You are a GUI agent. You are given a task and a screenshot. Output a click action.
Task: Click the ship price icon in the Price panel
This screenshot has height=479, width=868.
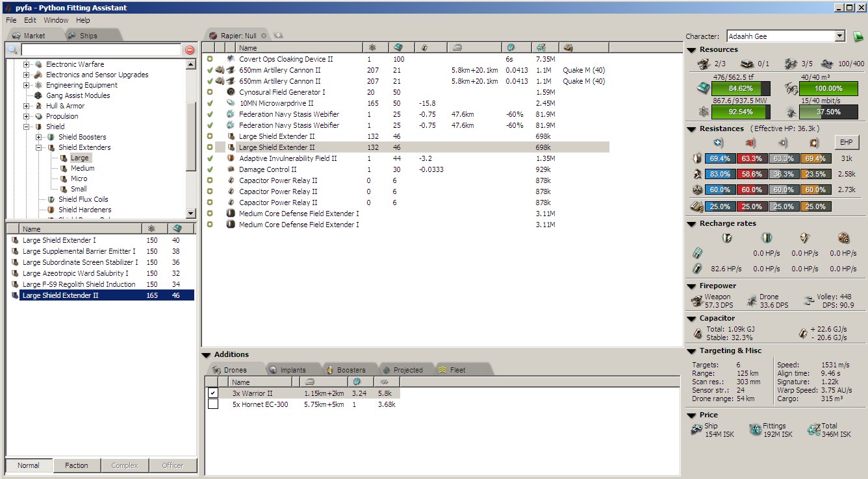click(697, 430)
